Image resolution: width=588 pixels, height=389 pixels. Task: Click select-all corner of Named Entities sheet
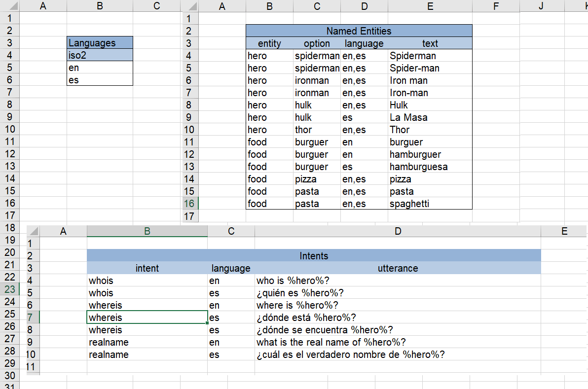pyautogui.click(x=190, y=6)
